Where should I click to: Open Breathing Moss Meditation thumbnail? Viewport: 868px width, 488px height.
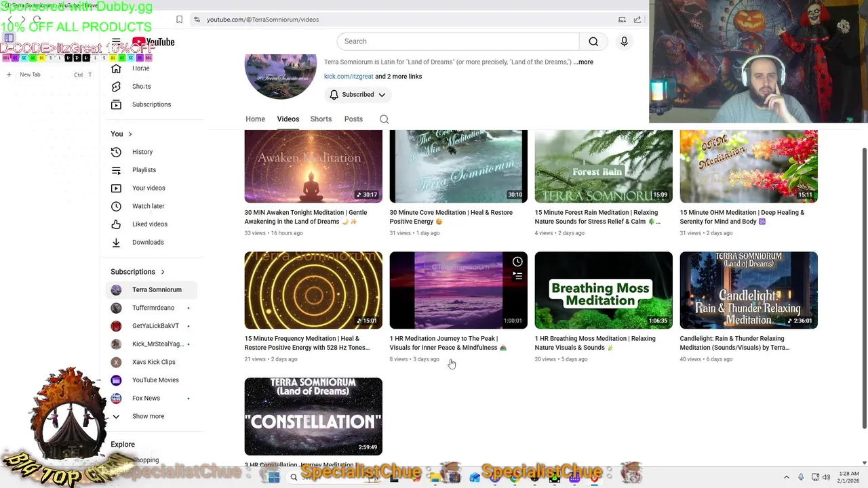tap(604, 290)
